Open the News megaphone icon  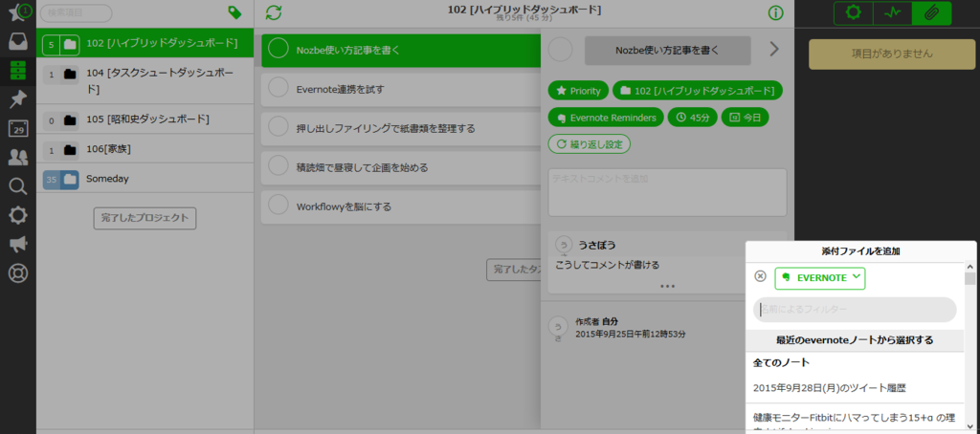click(x=18, y=244)
